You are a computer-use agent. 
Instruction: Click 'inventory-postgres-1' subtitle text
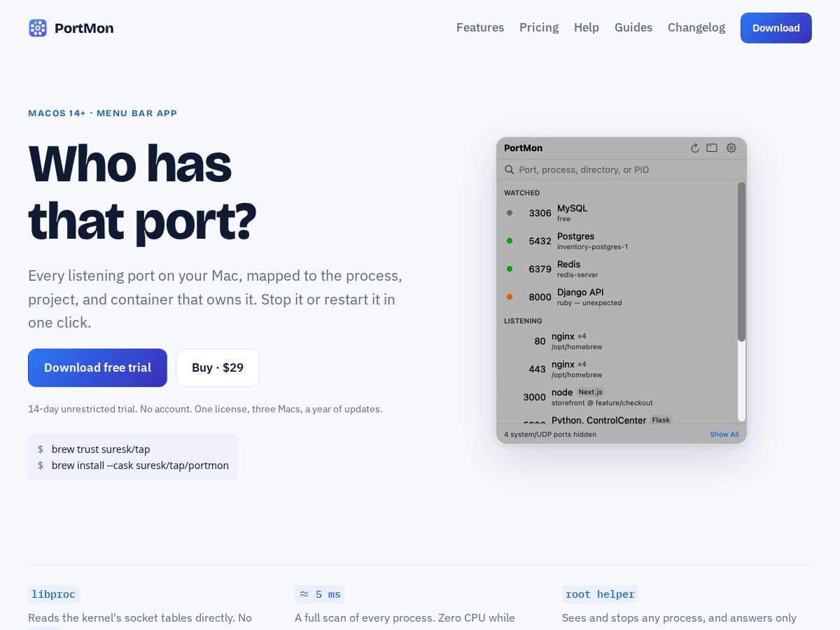pos(592,247)
